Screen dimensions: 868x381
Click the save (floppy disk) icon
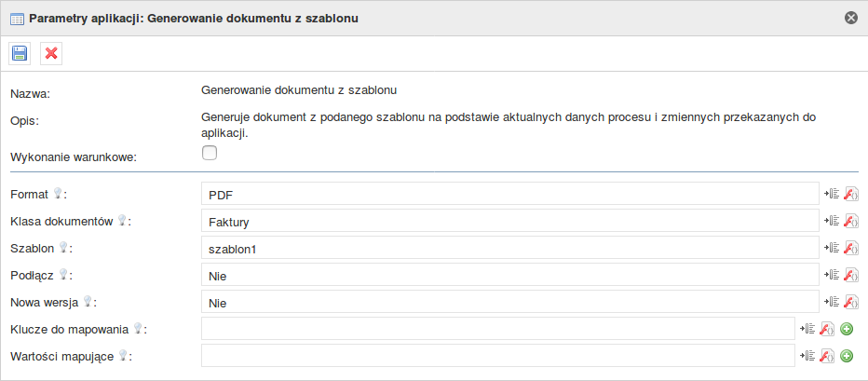20,53
